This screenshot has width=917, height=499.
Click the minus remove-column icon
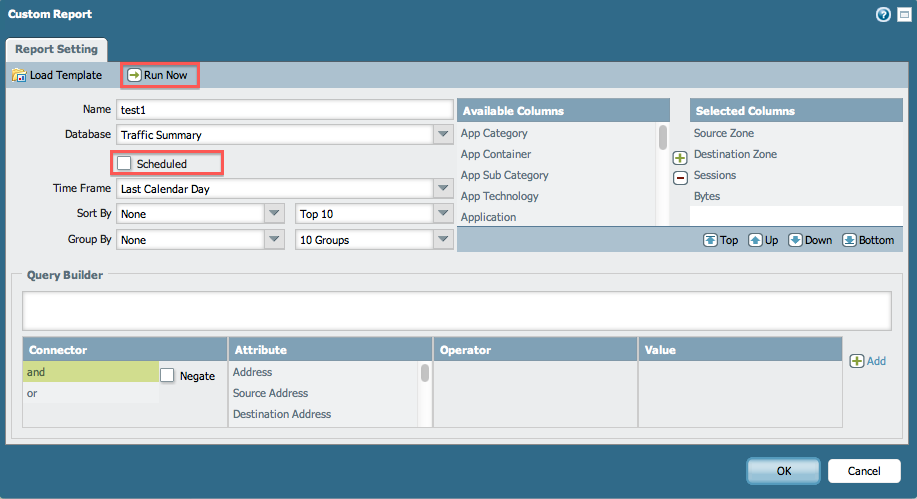pos(680,178)
